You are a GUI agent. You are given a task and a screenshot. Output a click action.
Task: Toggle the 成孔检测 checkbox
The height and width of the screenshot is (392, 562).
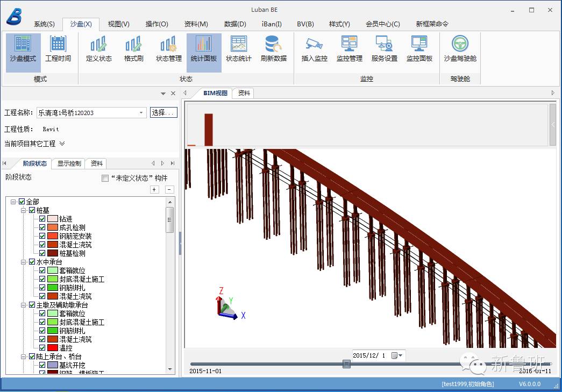[42, 227]
